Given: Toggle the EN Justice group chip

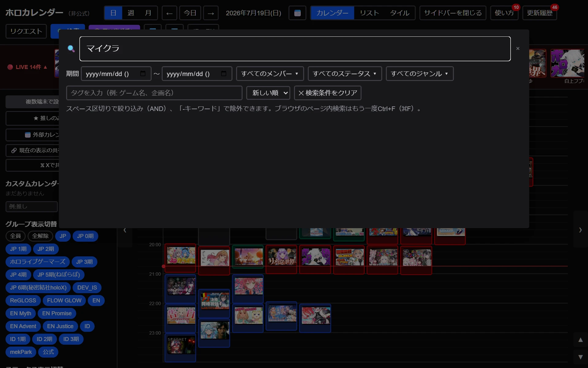Looking at the screenshot, I should coord(60,326).
